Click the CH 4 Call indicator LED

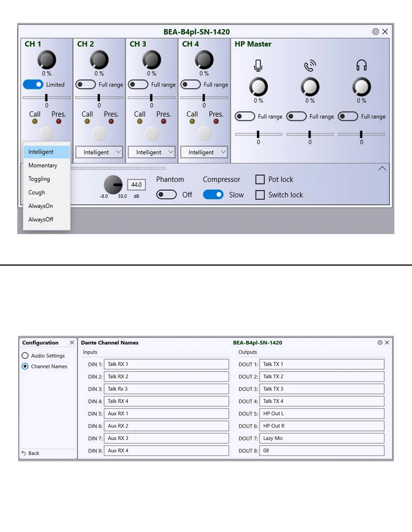192,121
